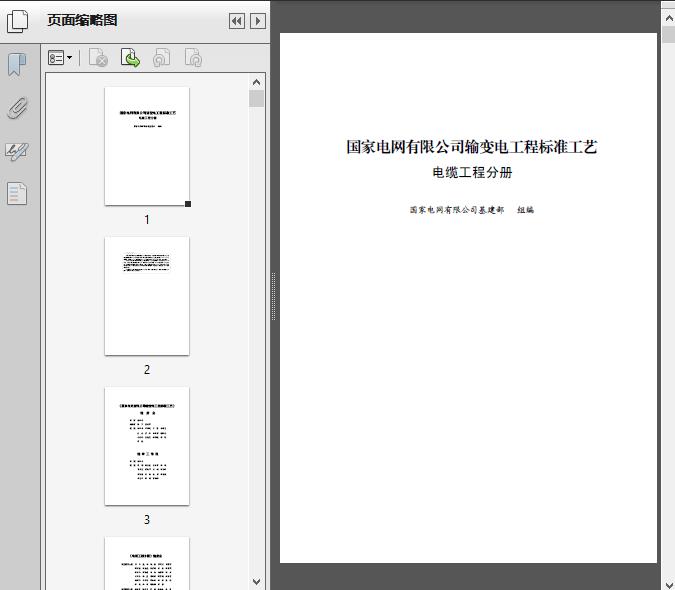Select page 2 thumbnail
The image size is (675, 590).
point(147,296)
